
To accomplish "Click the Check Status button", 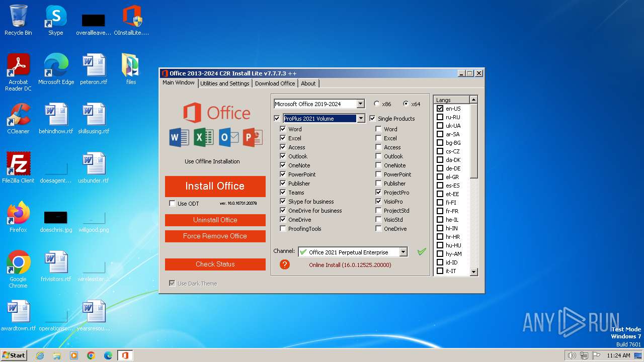I will 215,264.
